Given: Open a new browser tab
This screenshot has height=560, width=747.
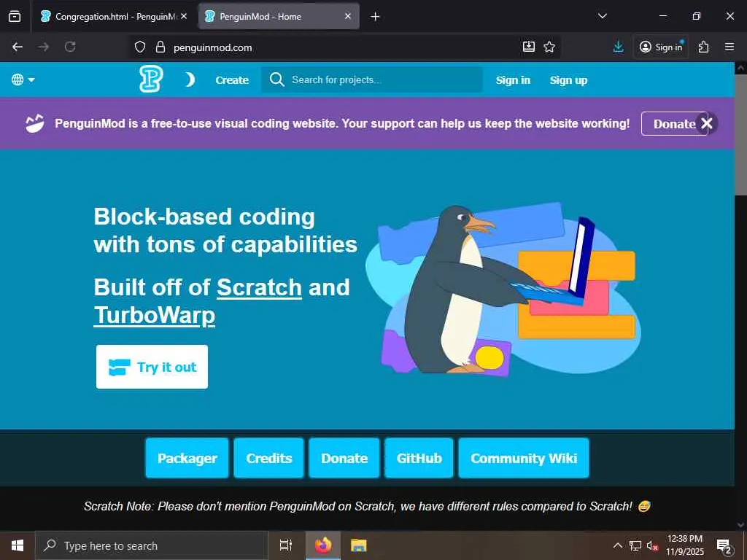Looking at the screenshot, I should 376,17.
